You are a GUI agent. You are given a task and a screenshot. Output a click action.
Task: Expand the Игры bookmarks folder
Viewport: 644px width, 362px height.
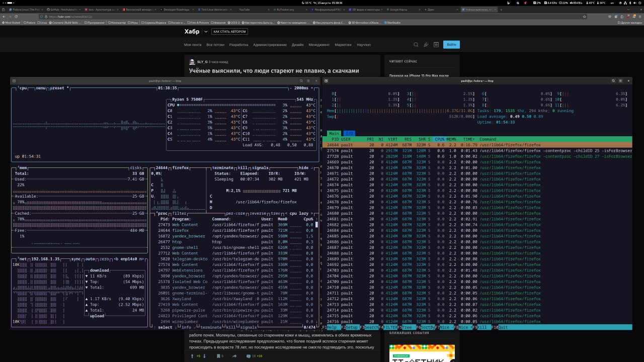point(133,23)
